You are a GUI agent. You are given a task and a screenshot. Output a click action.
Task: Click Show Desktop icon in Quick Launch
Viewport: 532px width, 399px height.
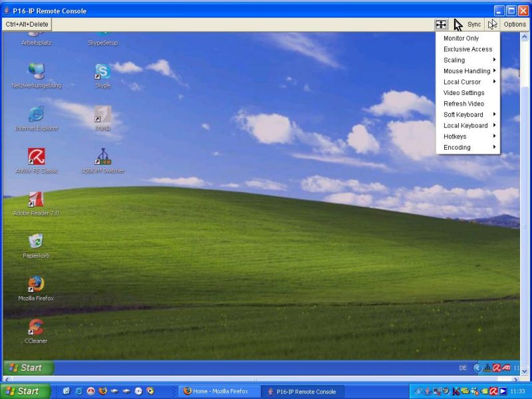66,391
